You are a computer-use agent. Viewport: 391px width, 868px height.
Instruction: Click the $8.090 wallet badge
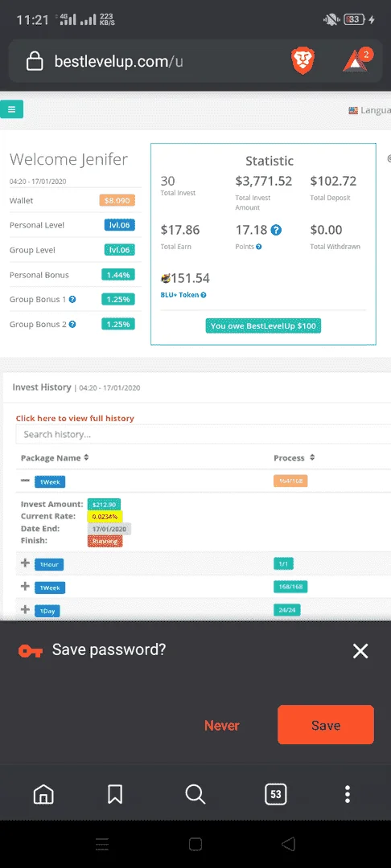click(117, 200)
